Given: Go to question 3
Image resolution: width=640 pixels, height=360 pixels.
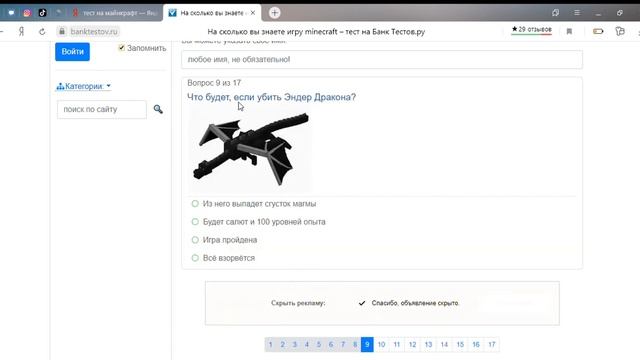Looking at the screenshot, I should (x=295, y=344).
